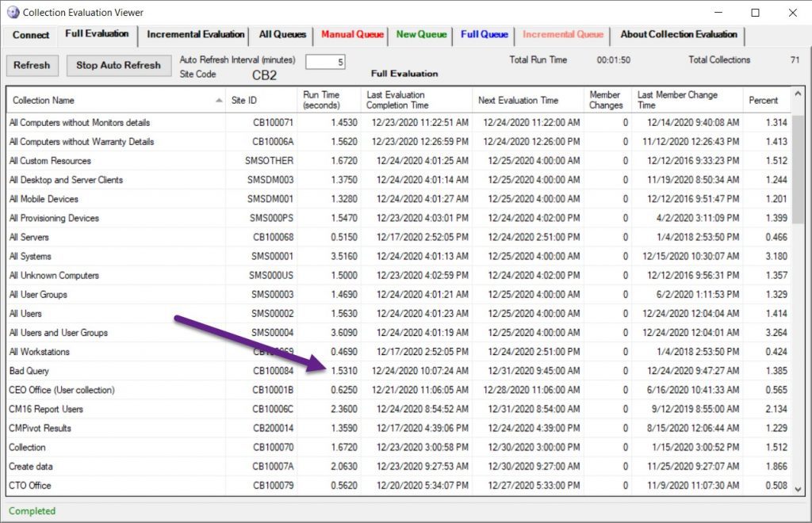This screenshot has height=523, width=812.
Task: View the Incremental Queue tab
Action: tap(563, 35)
